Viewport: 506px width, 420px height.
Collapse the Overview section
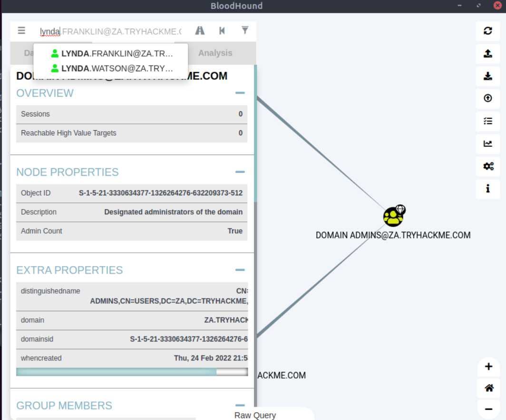coord(240,93)
